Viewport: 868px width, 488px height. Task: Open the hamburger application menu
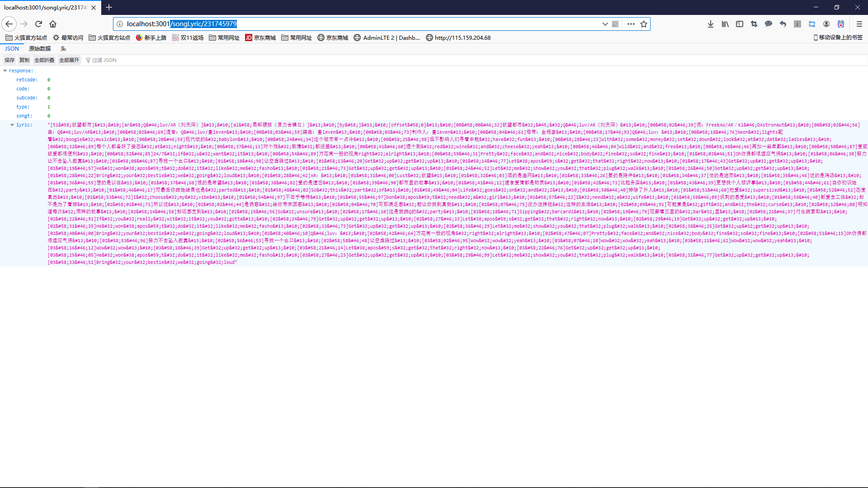point(859,24)
